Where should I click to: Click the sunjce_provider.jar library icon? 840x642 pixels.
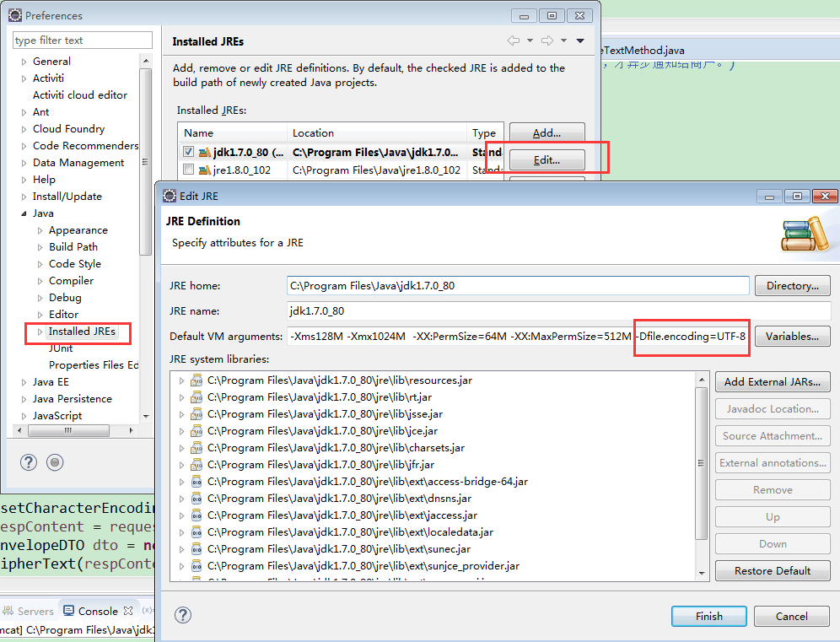tap(197, 566)
